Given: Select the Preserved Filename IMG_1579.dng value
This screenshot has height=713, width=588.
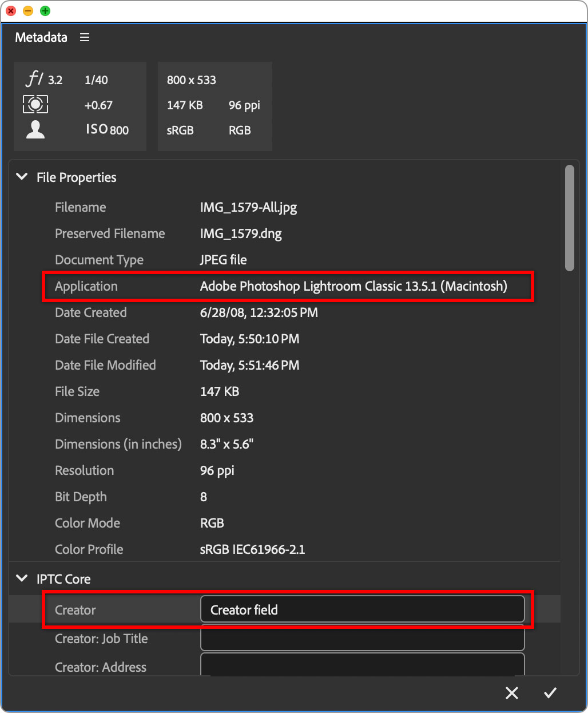Looking at the screenshot, I should coord(240,233).
